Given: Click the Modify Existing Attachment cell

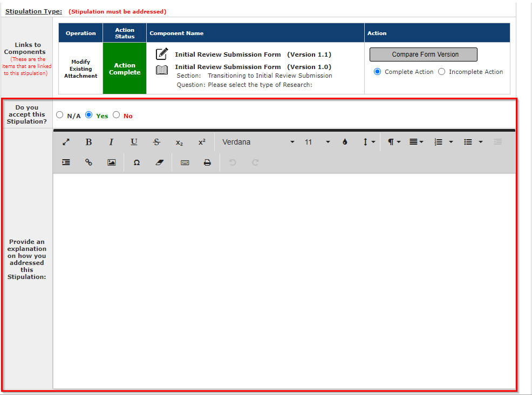Looking at the screenshot, I should click(x=81, y=69).
